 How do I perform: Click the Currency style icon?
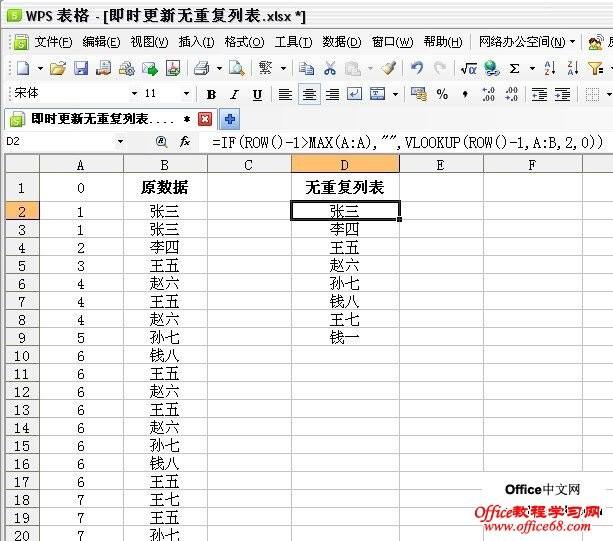(418, 94)
